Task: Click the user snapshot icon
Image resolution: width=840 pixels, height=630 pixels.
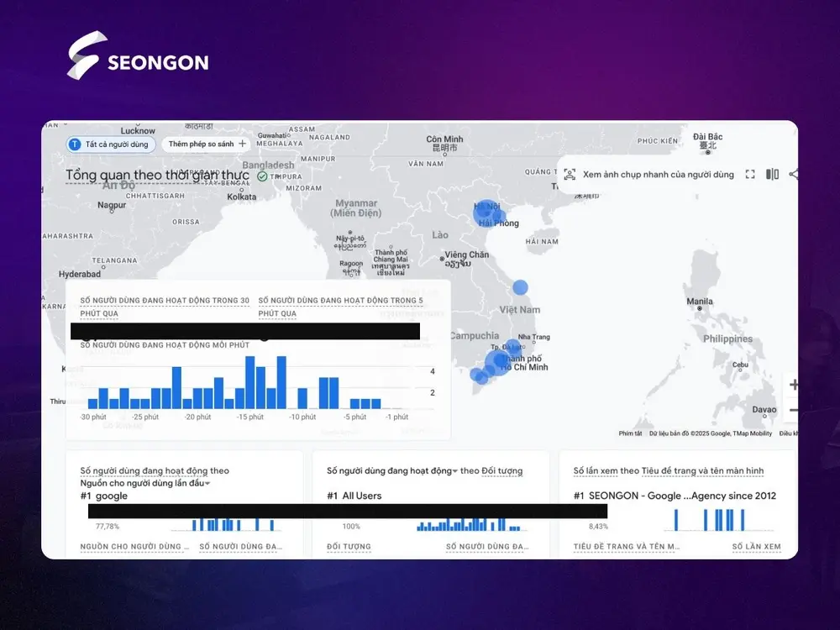Action: 570,174
